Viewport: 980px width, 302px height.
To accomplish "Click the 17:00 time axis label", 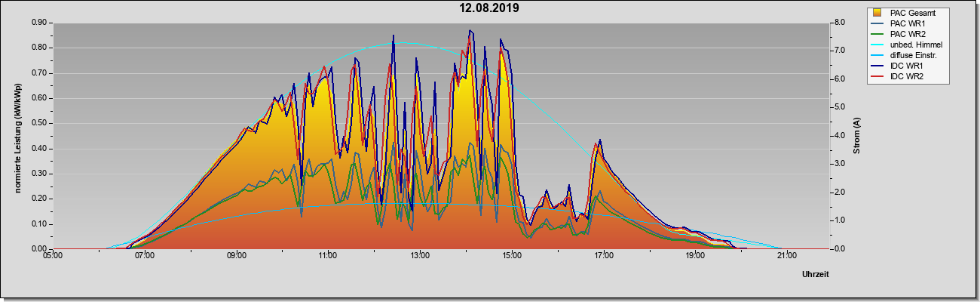I will pyautogui.click(x=603, y=255).
